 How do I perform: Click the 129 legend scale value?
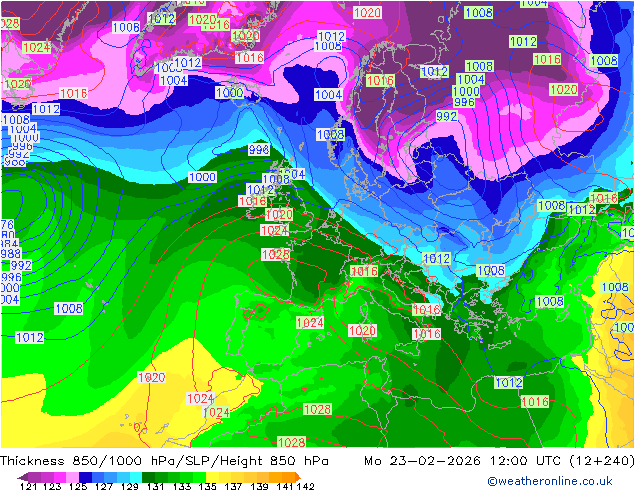(x=130, y=486)
